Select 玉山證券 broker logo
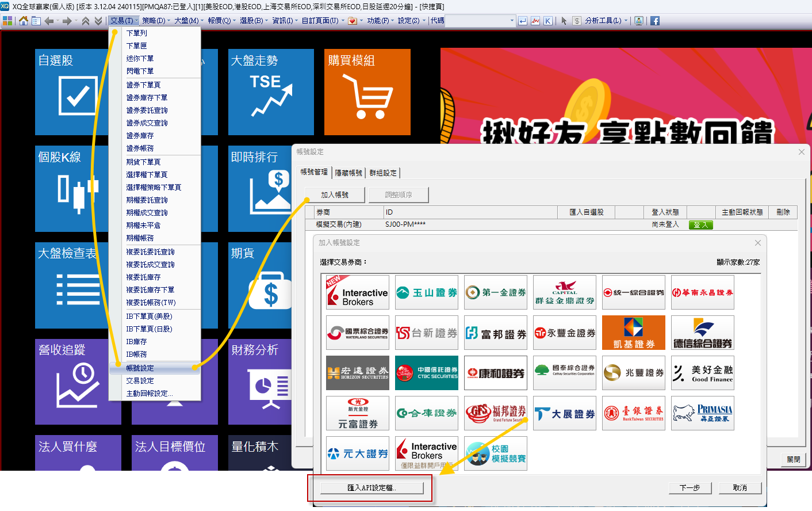 426,292
